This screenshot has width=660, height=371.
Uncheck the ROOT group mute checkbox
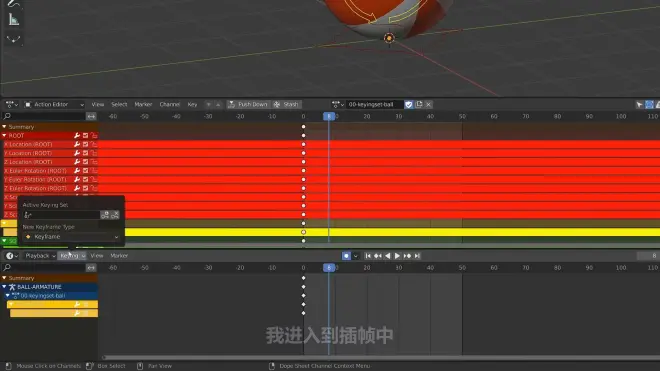pyautogui.click(x=85, y=136)
